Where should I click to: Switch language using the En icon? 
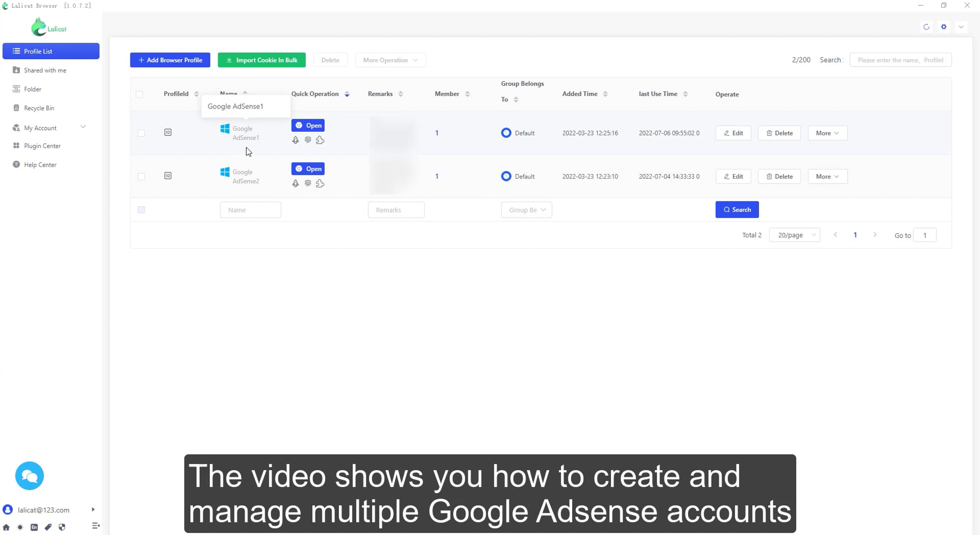pyautogui.click(x=34, y=527)
